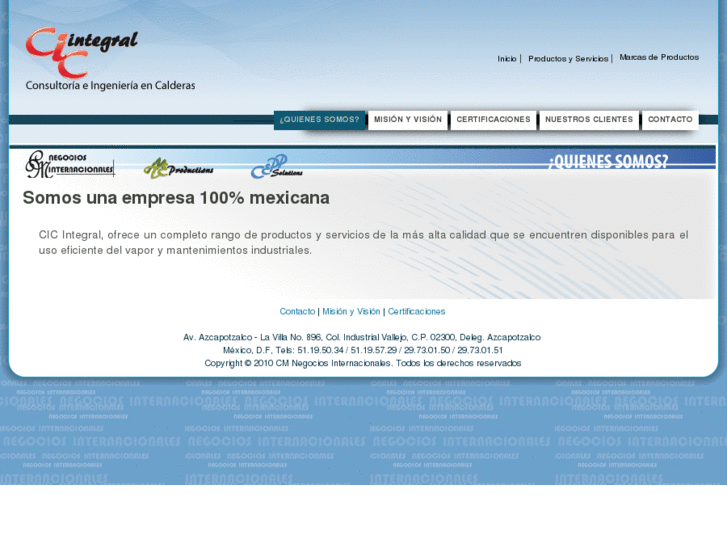Select the MISIÓN Y VISIÓN tab

(x=408, y=120)
